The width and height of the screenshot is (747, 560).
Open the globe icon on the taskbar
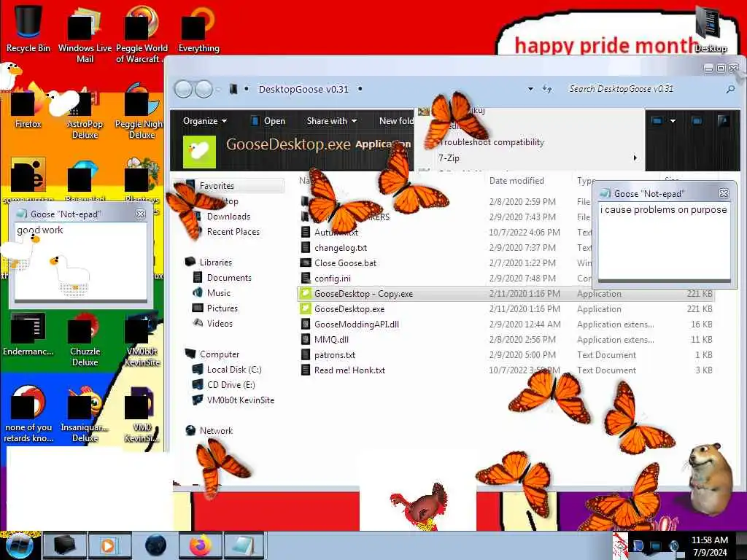point(155,545)
